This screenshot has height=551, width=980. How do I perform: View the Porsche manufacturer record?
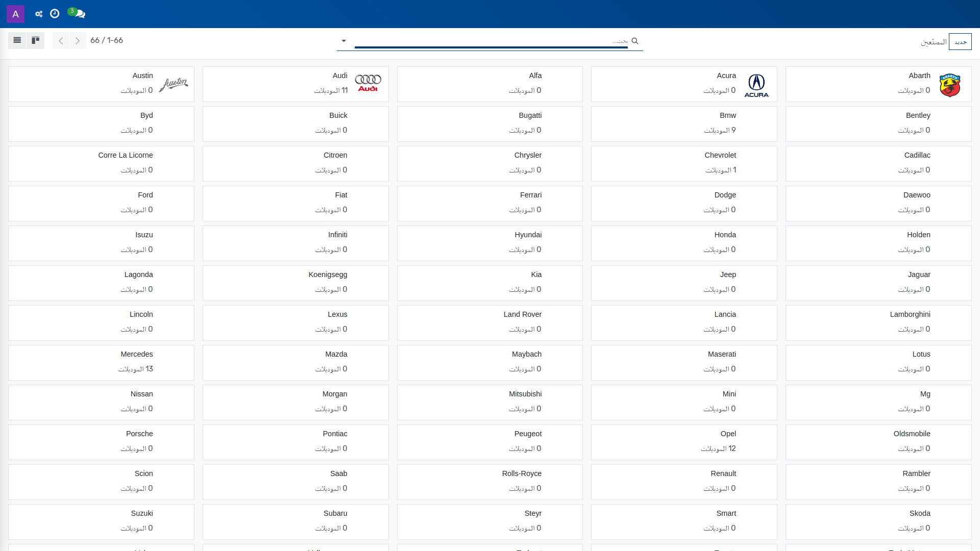101,442
